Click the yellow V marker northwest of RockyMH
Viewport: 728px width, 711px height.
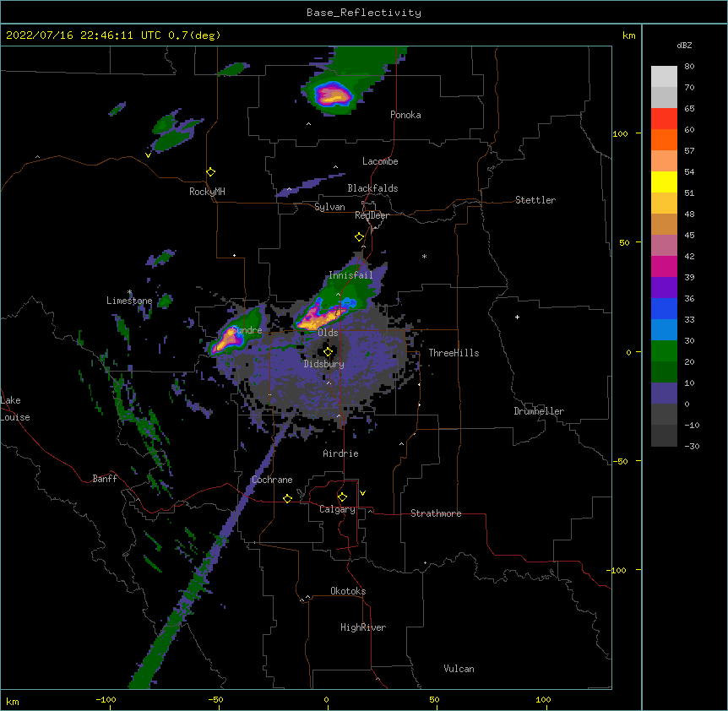click(x=148, y=155)
